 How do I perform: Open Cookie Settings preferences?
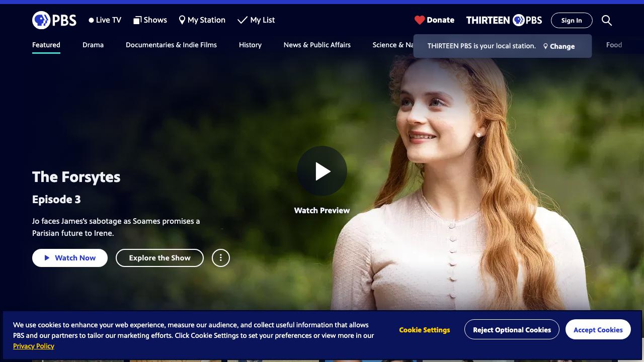[x=424, y=330]
